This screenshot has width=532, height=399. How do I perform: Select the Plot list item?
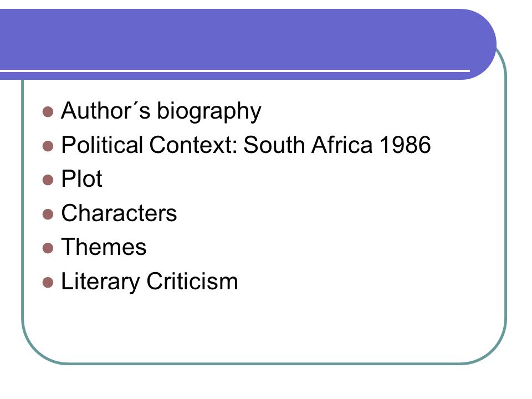82,178
